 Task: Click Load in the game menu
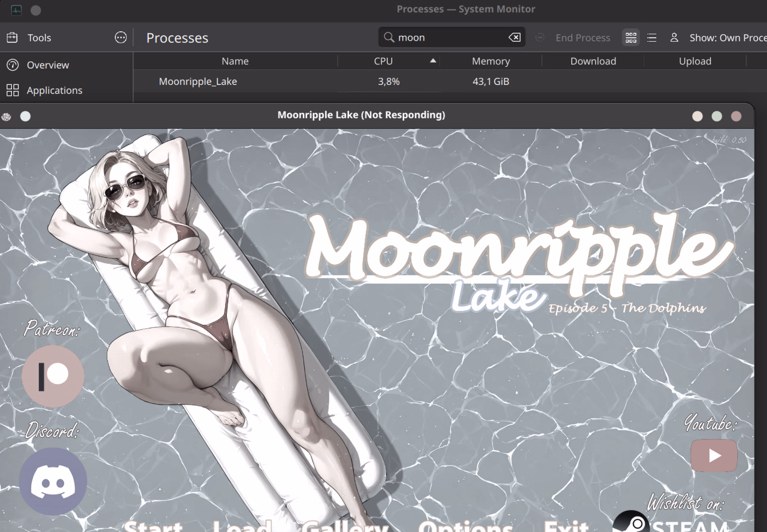[242, 526]
